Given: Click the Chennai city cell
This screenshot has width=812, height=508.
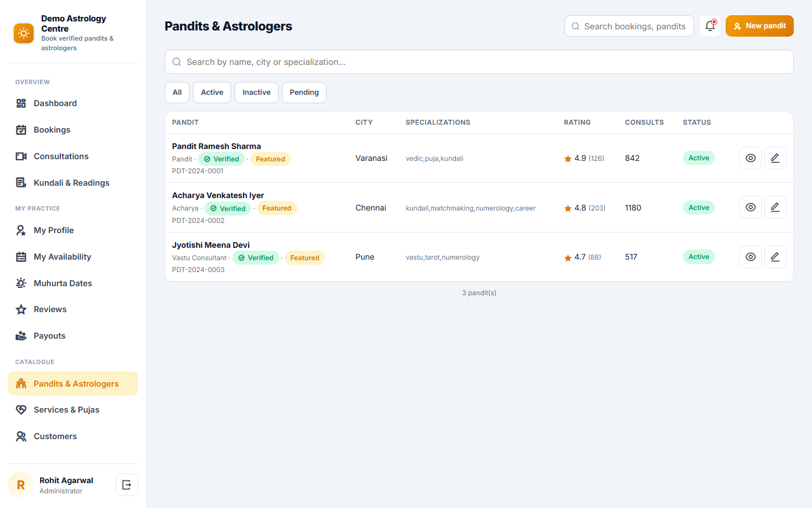Looking at the screenshot, I should pos(370,208).
